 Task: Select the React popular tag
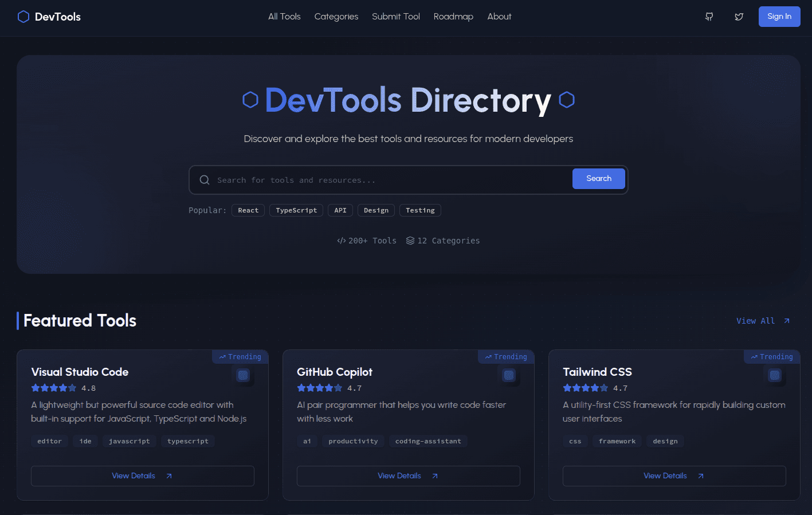point(248,210)
